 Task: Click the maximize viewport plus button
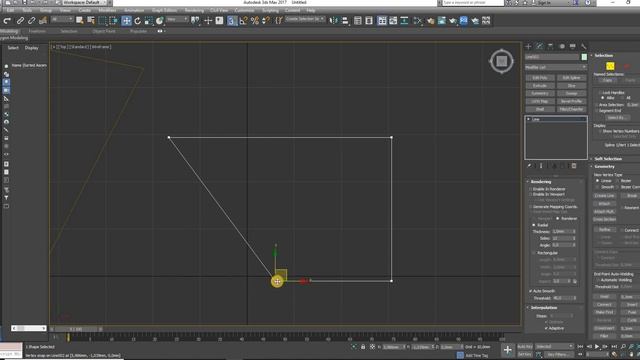click(508, 350)
